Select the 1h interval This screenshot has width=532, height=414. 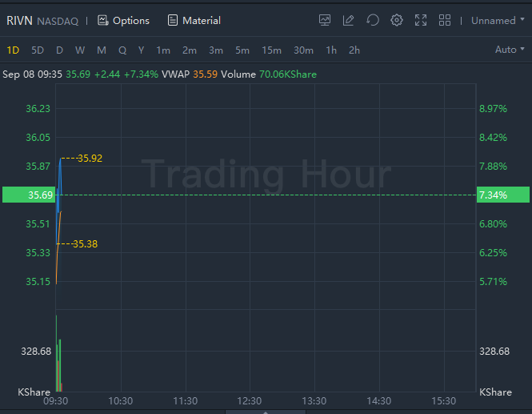tap(331, 50)
